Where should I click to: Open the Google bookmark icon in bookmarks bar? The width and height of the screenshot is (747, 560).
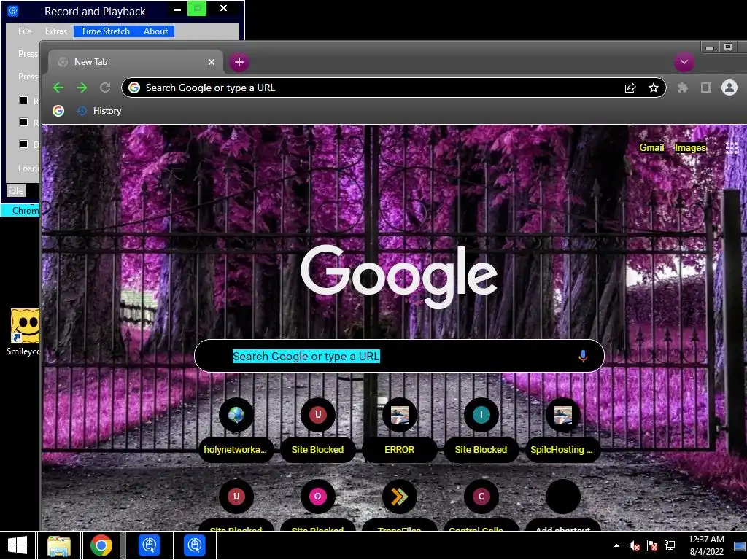[58, 111]
